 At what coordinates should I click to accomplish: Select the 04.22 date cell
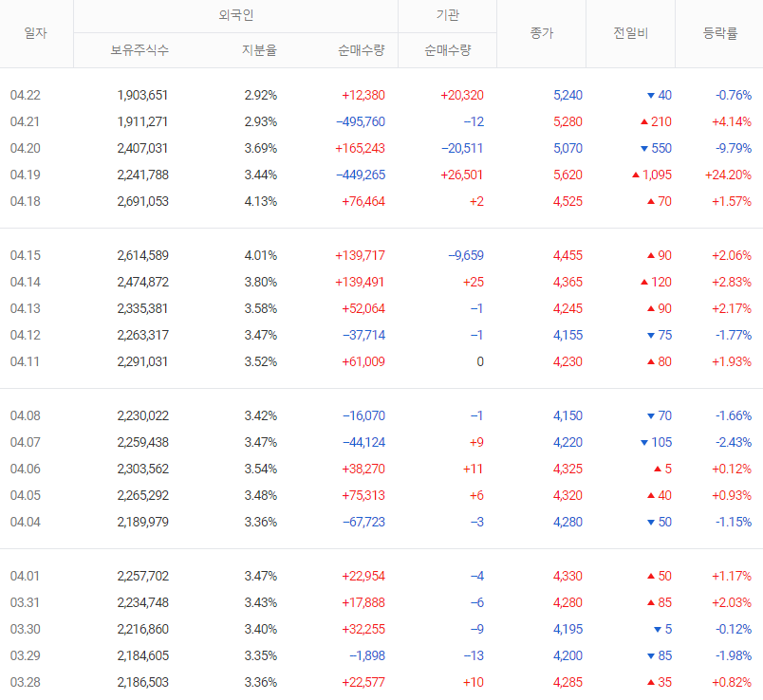pyautogui.click(x=26, y=95)
